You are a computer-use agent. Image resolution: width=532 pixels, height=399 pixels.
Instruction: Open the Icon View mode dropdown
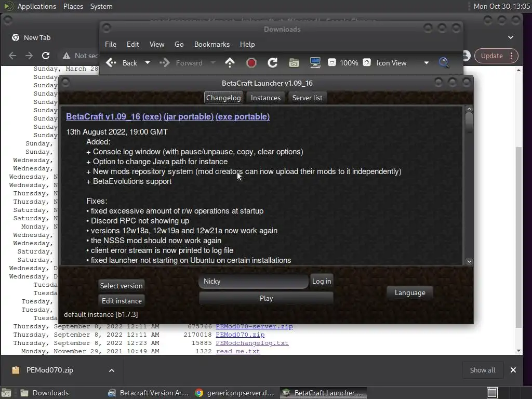[403, 63]
